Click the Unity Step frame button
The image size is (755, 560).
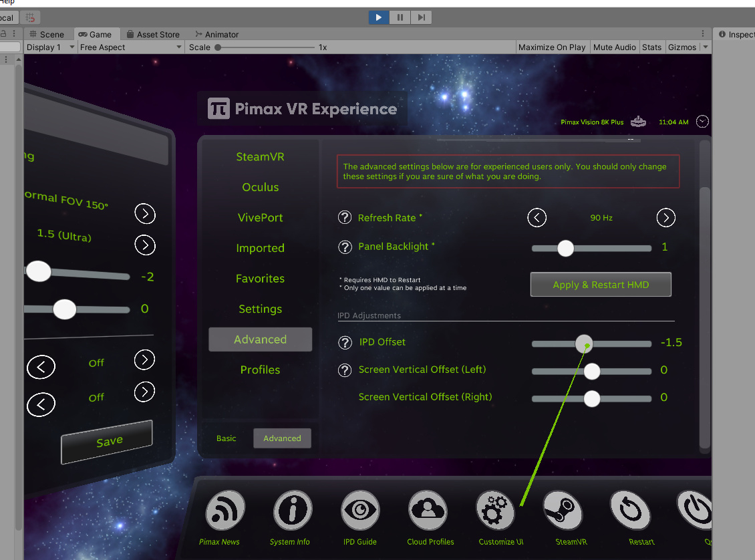tap(422, 17)
